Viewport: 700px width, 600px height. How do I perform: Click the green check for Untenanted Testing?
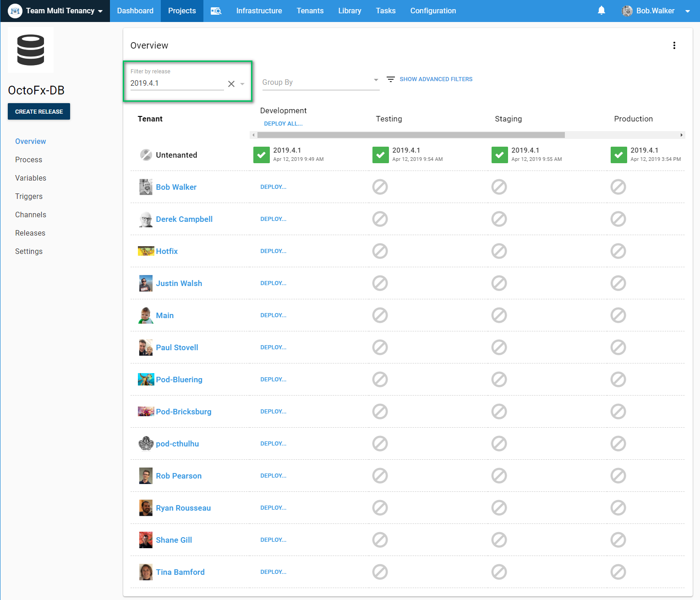click(x=380, y=155)
